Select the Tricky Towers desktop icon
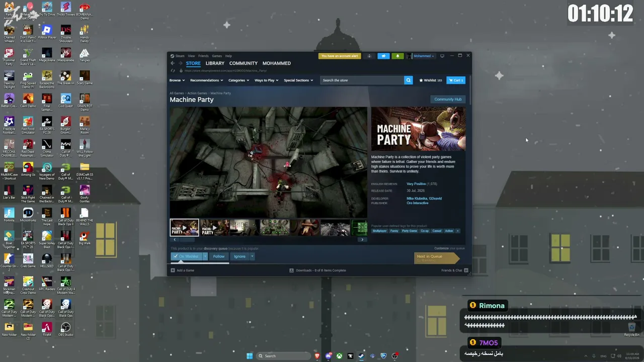The width and height of the screenshot is (644, 362). click(x=65, y=9)
